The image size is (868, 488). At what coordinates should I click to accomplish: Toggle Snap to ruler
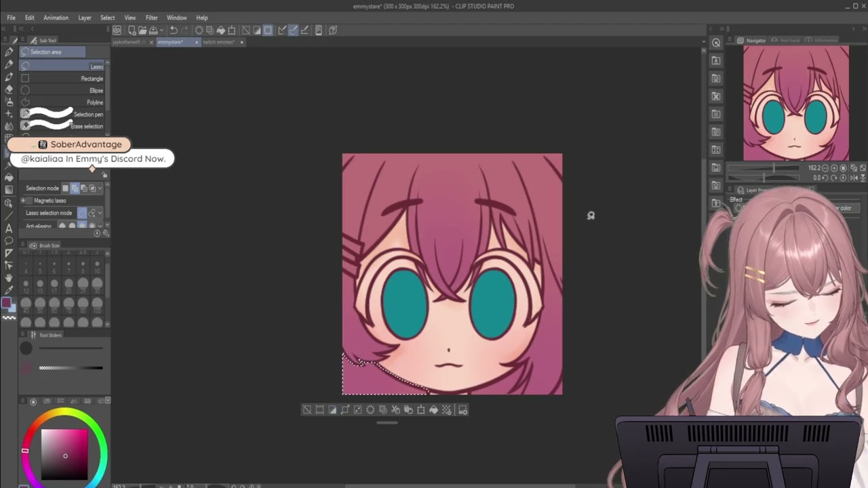[x=282, y=30]
